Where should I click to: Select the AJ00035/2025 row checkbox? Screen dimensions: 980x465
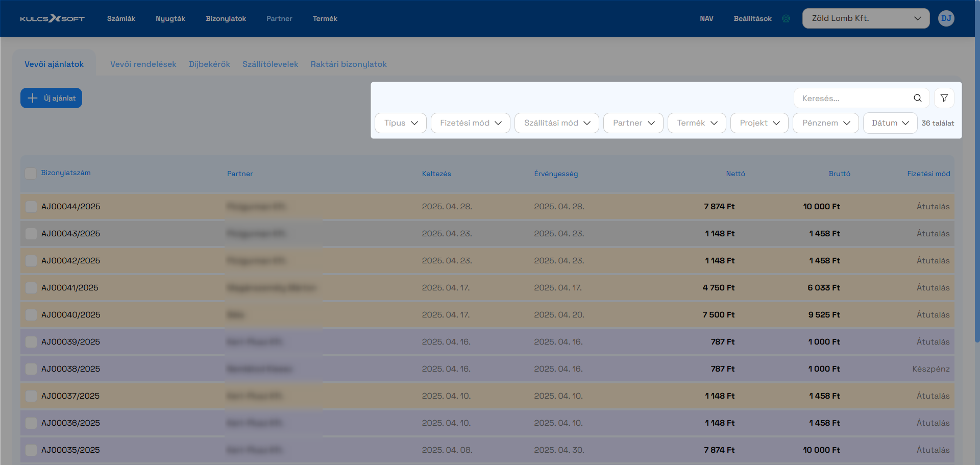tap(31, 450)
